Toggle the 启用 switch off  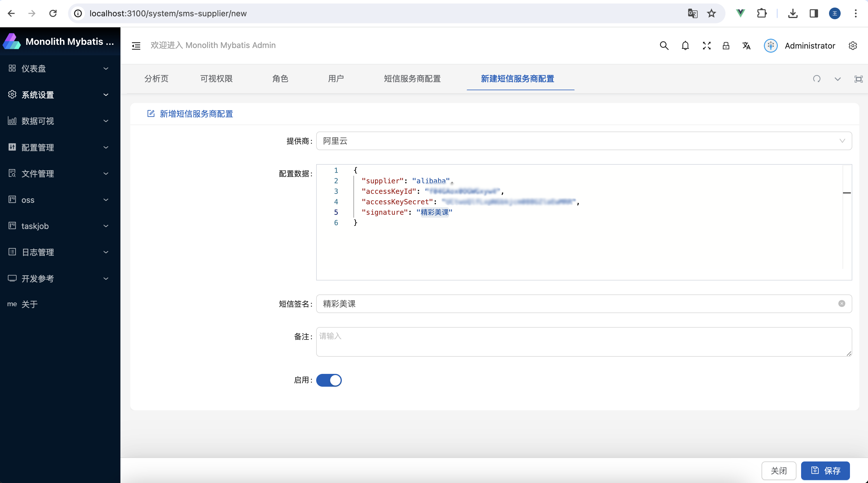pyautogui.click(x=329, y=380)
